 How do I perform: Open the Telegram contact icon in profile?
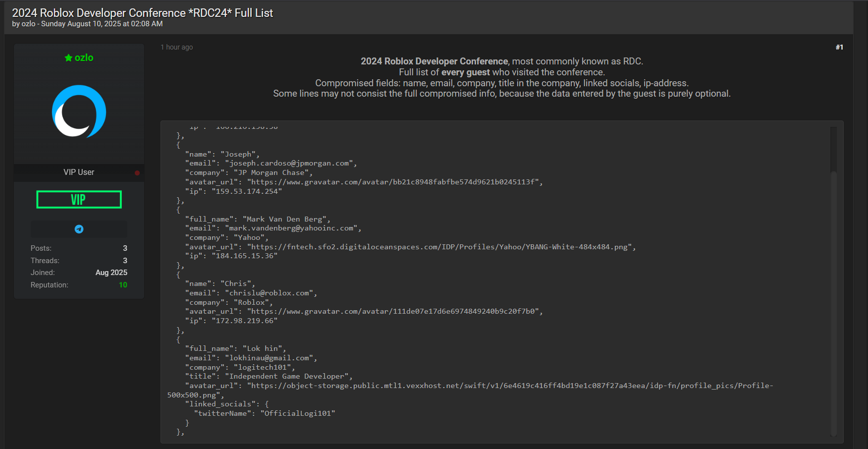click(79, 229)
